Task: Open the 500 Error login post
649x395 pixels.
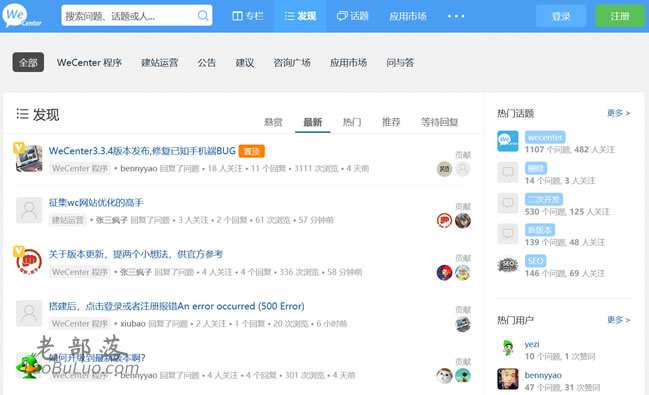Action: pos(176,306)
